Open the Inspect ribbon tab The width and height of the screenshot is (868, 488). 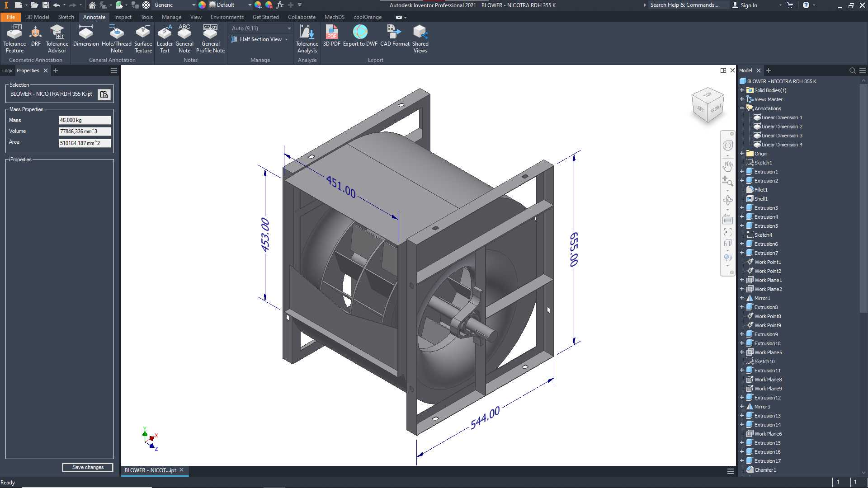click(x=123, y=17)
